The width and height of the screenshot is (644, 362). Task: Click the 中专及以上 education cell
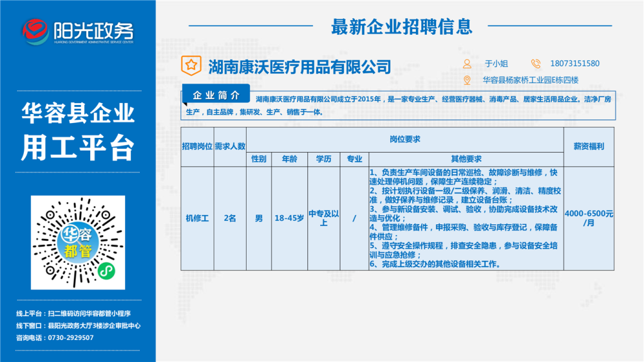pos(324,218)
